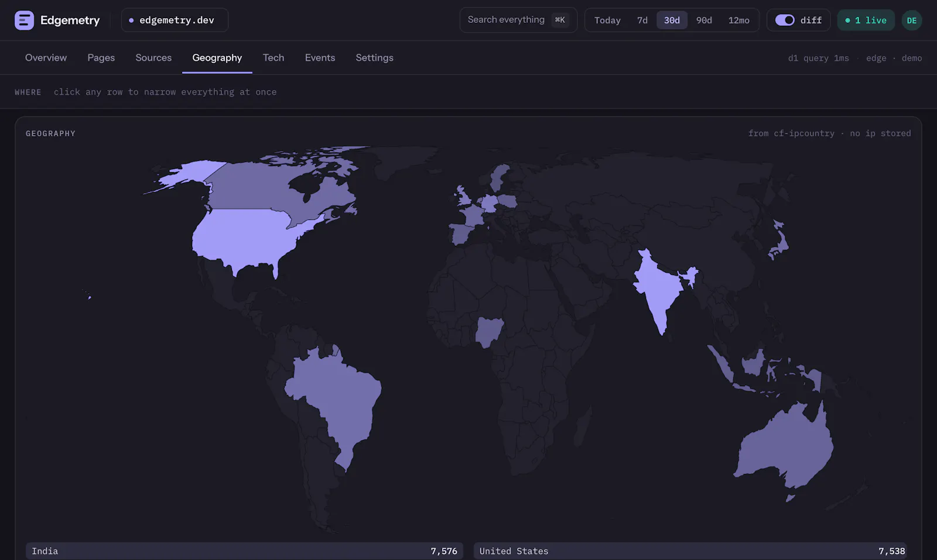Click the 'from cf-ipcountry · no ip stored' note
This screenshot has height=560, width=937.
coord(829,133)
